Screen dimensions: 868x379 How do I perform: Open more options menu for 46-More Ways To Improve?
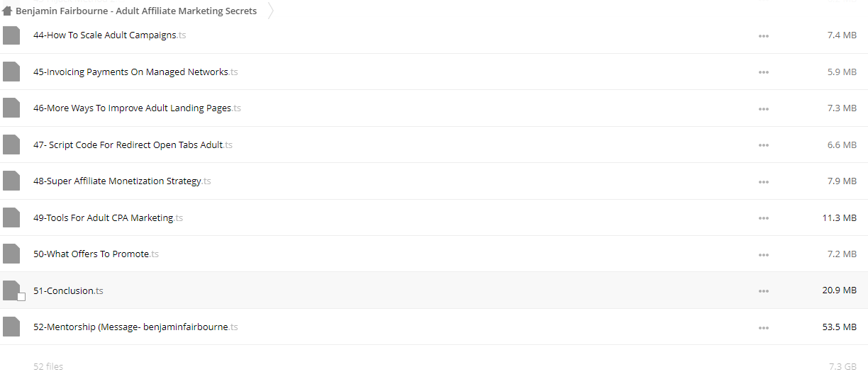pyautogui.click(x=764, y=108)
